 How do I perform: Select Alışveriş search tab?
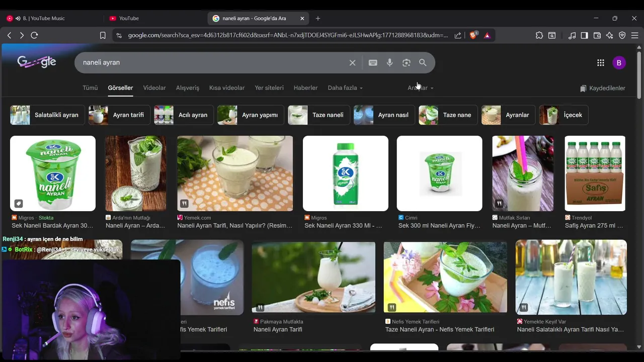point(188,88)
